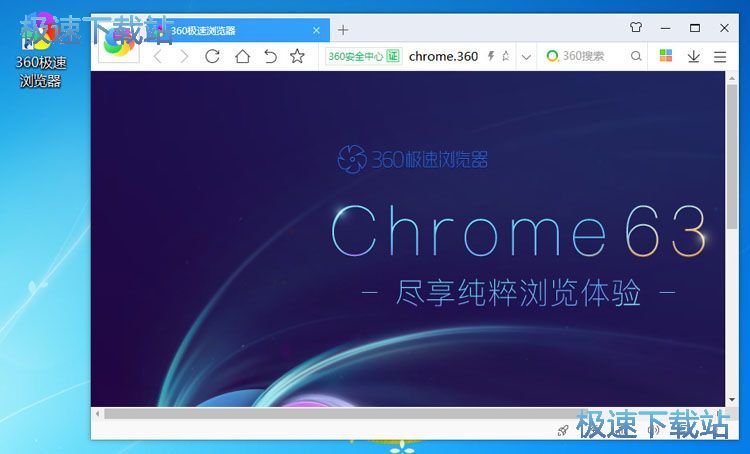Screen dimensions: 750x454
Task: Click the horizontal scrollbar left arrow
Action: [98, 414]
